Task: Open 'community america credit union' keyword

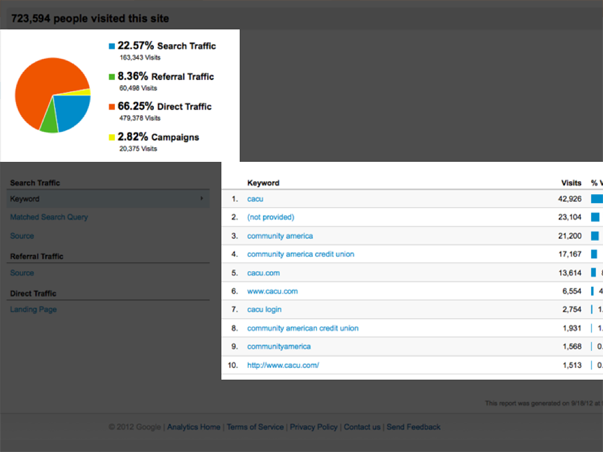Action: pyautogui.click(x=301, y=254)
